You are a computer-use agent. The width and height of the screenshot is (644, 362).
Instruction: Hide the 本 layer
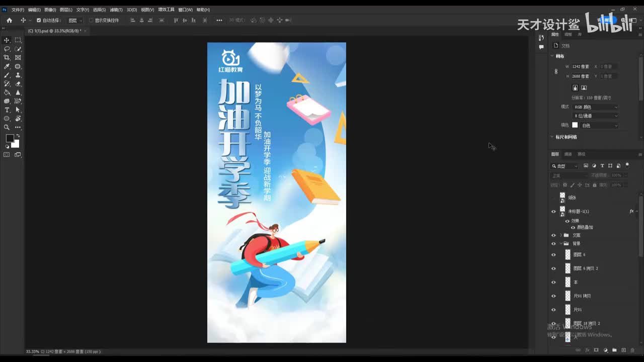click(x=553, y=282)
